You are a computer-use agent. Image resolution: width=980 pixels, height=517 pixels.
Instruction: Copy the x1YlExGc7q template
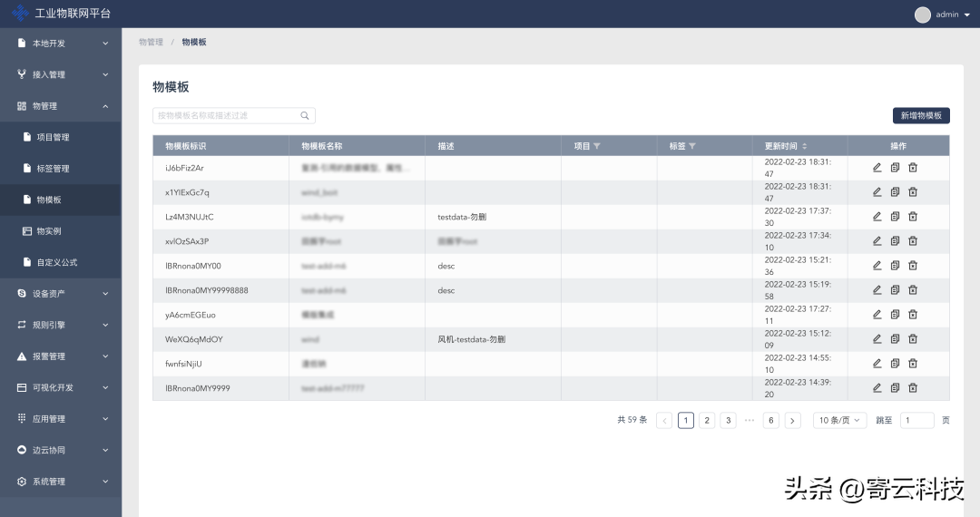(895, 191)
